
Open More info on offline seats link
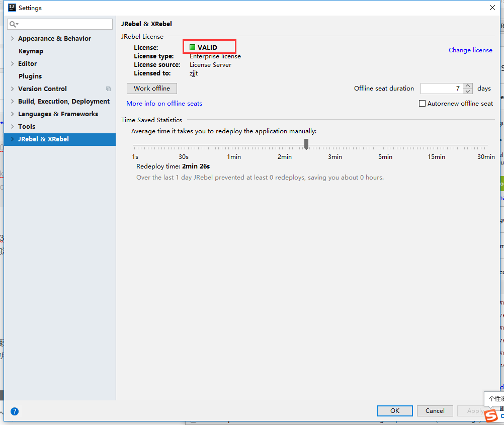pos(164,104)
